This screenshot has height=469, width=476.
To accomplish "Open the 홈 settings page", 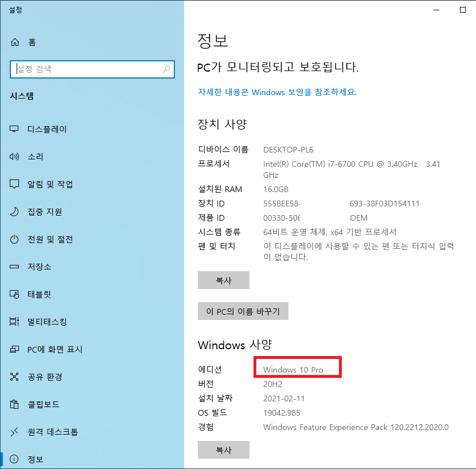I will [32, 42].
